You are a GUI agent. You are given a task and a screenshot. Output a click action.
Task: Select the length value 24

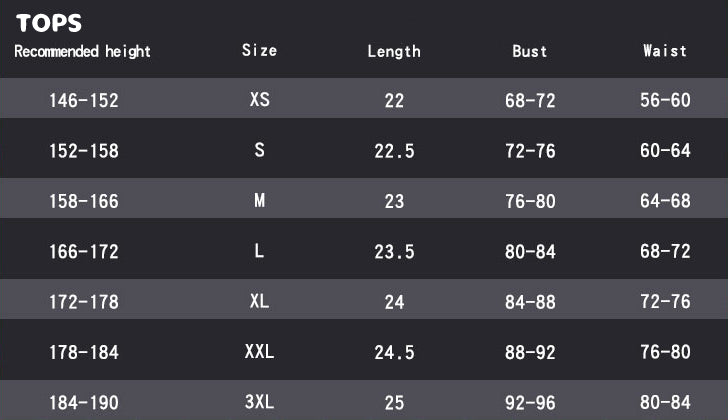click(x=394, y=302)
